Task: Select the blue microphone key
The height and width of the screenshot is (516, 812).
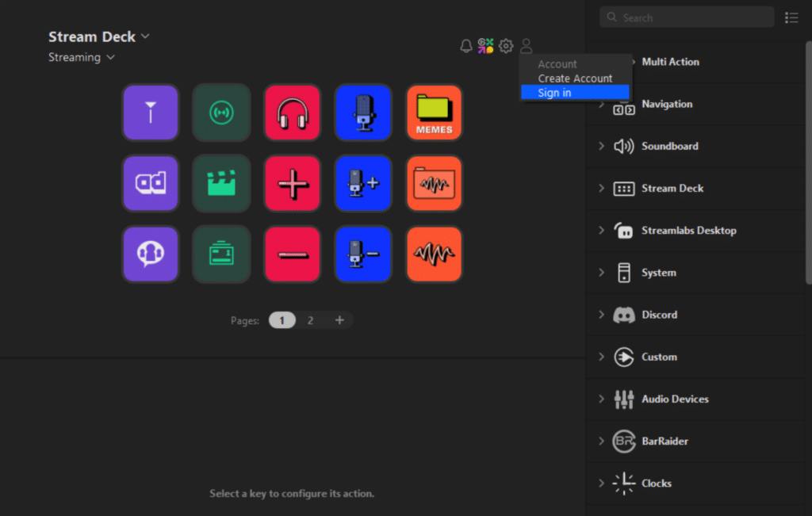Action: 363,113
